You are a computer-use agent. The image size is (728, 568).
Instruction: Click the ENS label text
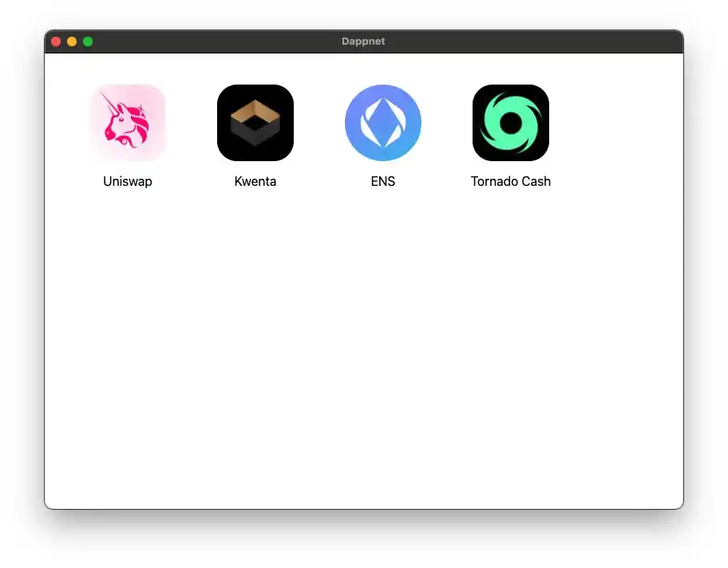(x=383, y=181)
